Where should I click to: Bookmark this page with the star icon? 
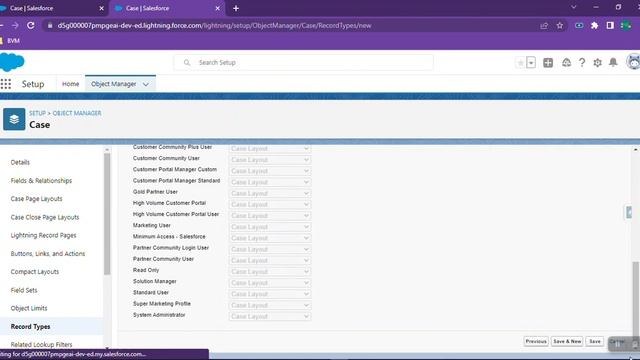[560, 25]
